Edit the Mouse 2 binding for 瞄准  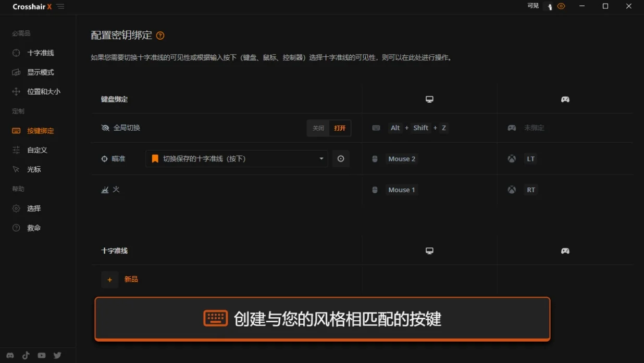[402, 159]
